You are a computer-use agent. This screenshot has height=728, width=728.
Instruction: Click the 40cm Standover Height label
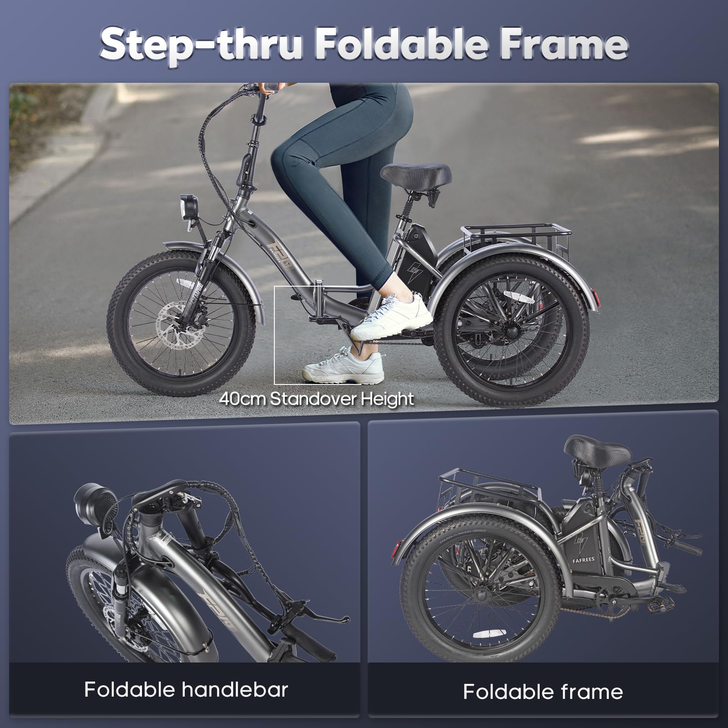(x=317, y=399)
